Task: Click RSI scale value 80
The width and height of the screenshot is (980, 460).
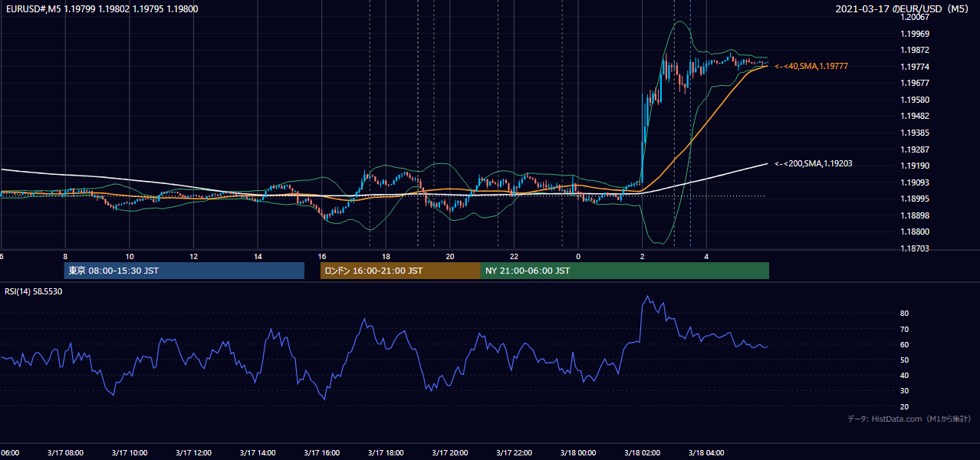Action: [x=905, y=314]
